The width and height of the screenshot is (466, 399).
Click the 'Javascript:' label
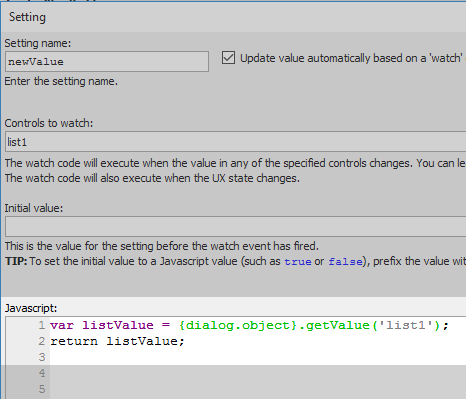[31, 308]
